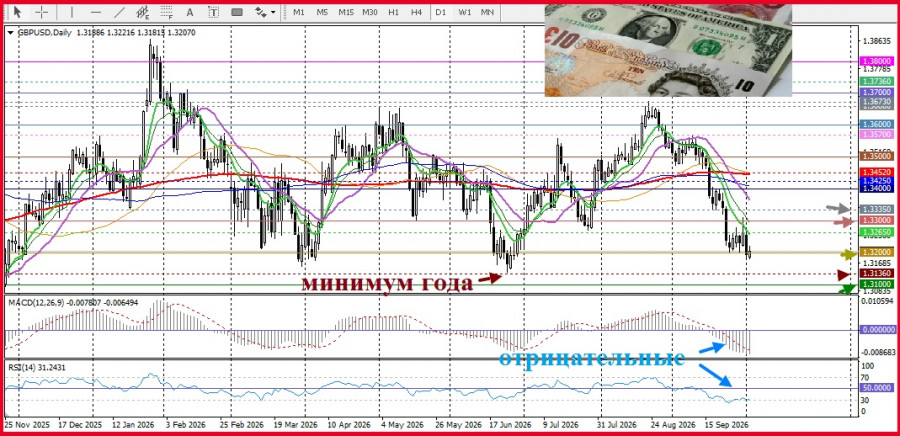
Task: Select the trendline drawing tool
Action: click(x=119, y=12)
